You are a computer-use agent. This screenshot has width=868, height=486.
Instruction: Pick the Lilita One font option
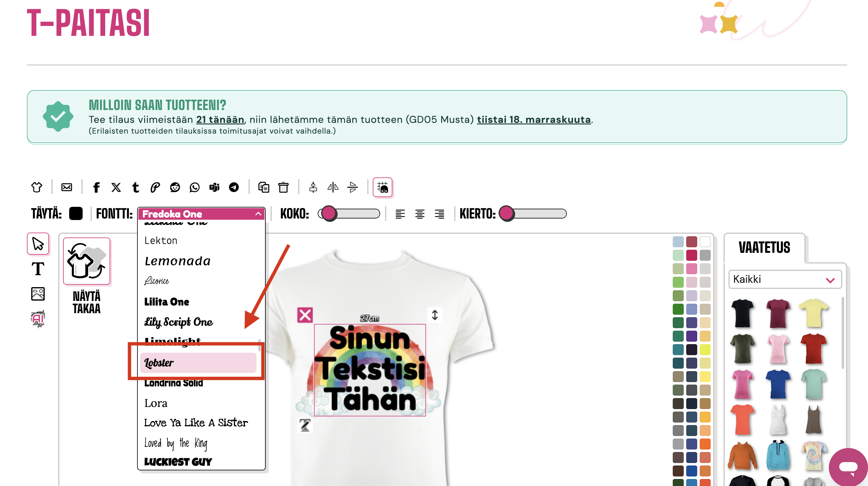167,302
